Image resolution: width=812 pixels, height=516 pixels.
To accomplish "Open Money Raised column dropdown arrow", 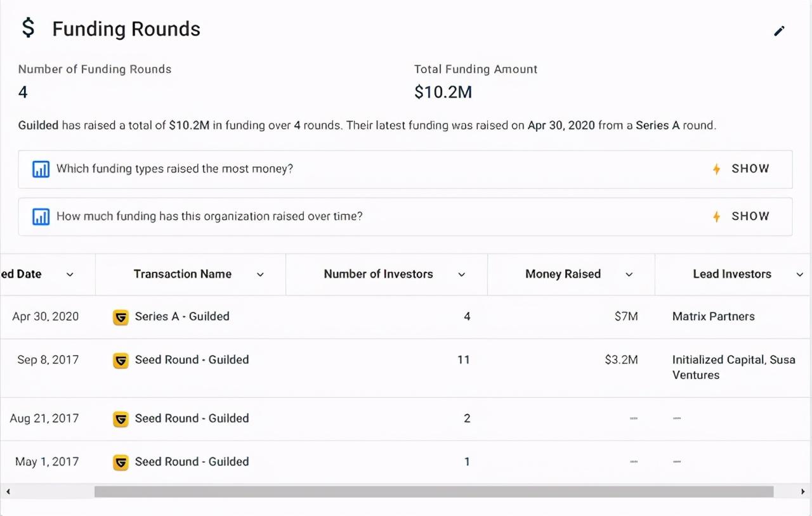I will coord(629,274).
